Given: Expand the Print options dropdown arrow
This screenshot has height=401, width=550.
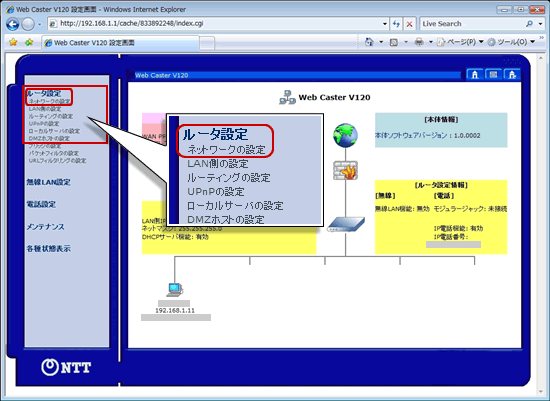Looking at the screenshot, I should click(431, 42).
